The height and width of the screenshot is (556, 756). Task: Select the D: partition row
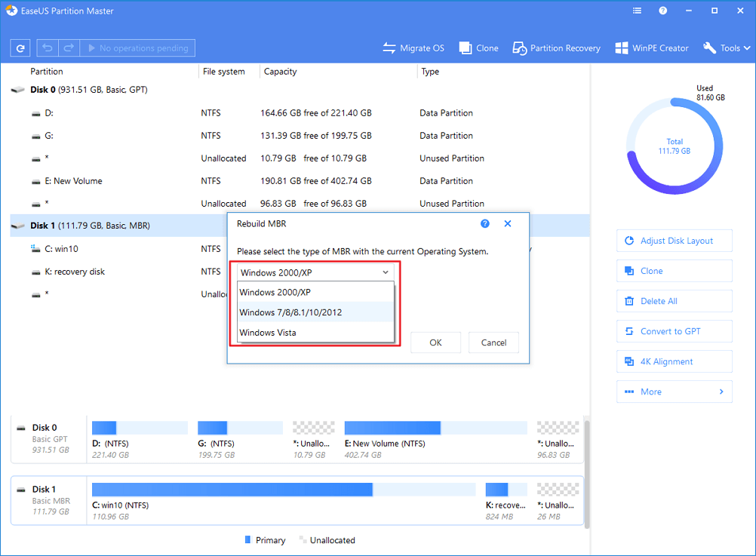click(300, 113)
